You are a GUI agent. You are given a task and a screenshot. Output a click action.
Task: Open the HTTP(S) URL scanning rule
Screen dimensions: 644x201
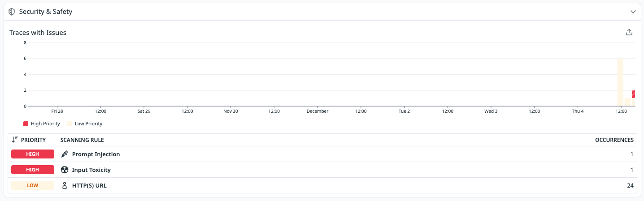(x=89, y=185)
